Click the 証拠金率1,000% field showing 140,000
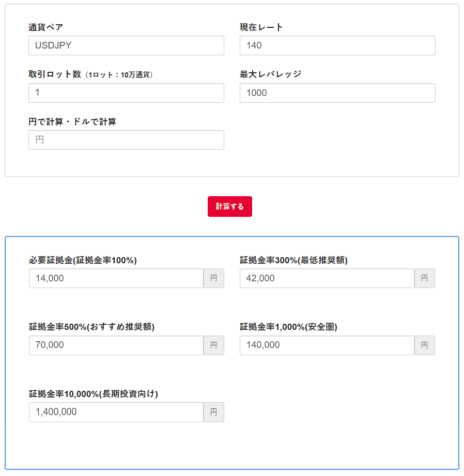 coord(327,345)
